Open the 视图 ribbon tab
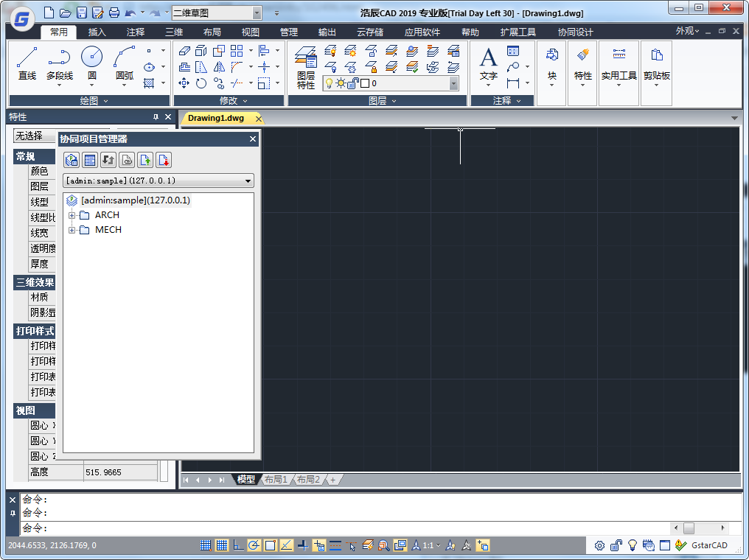The height and width of the screenshot is (560, 749). tap(251, 32)
